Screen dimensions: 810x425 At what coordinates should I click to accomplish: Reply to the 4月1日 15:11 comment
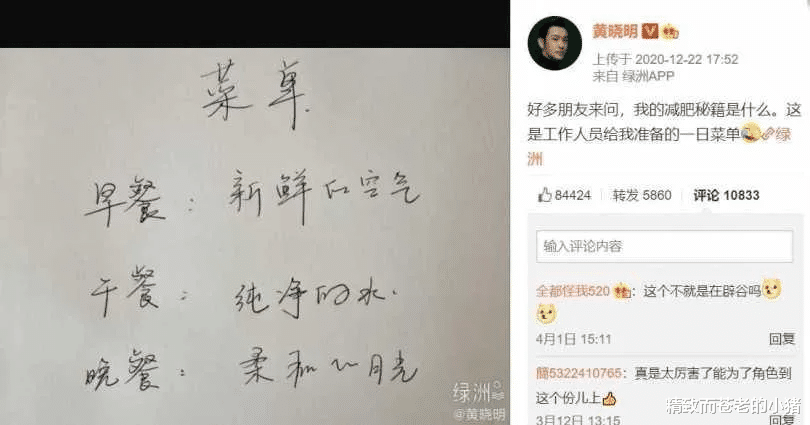coord(782,339)
